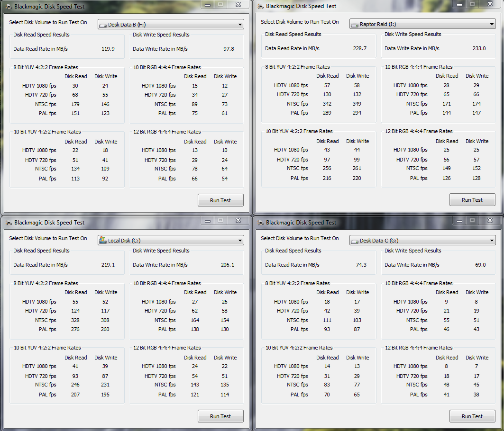Screen dimensions: 504x431
Task: Run the test for Desk Data B (F:)
Action: [x=220, y=200]
